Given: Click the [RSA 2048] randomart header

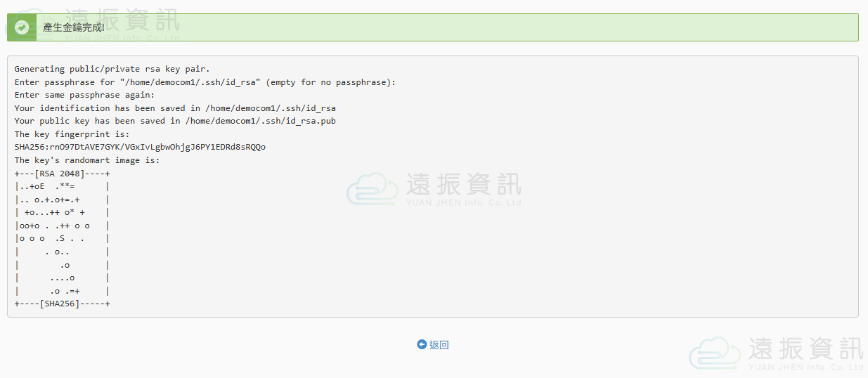Looking at the screenshot, I should click(62, 173).
